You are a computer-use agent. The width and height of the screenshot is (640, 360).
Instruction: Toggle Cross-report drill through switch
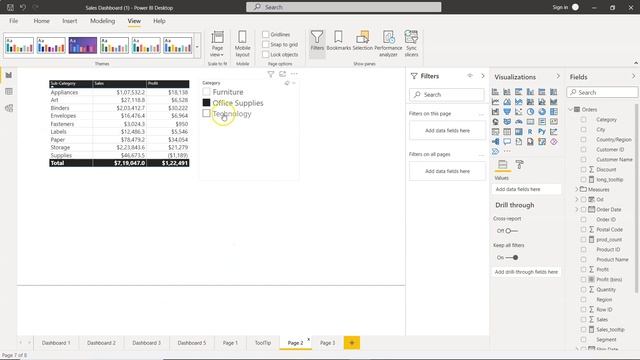coord(511,231)
